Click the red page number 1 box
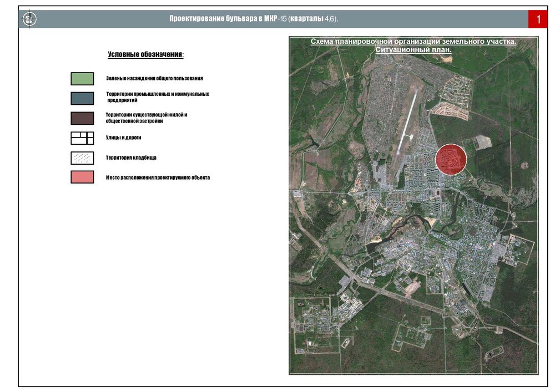The image size is (555, 392). coord(537,19)
